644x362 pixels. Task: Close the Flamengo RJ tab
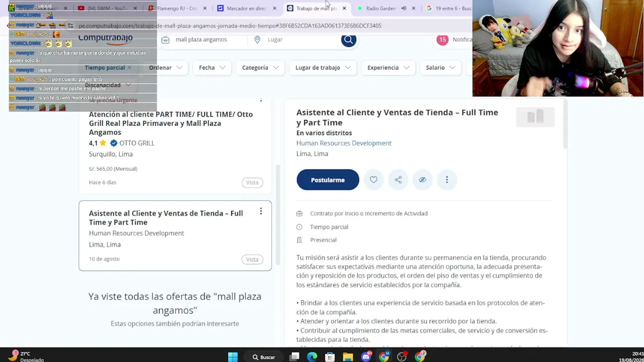pos(205,9)
